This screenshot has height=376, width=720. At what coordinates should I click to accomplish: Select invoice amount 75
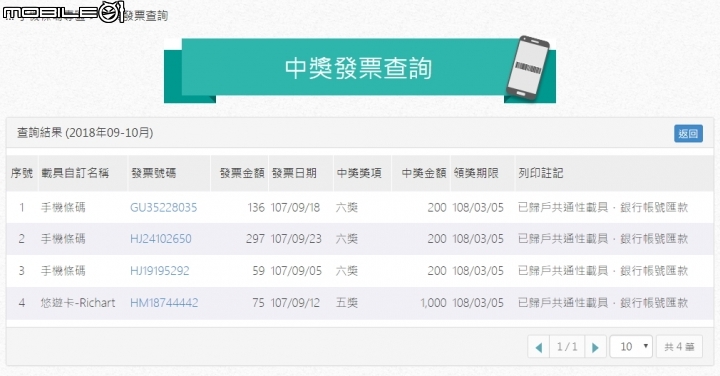[259, 303]
